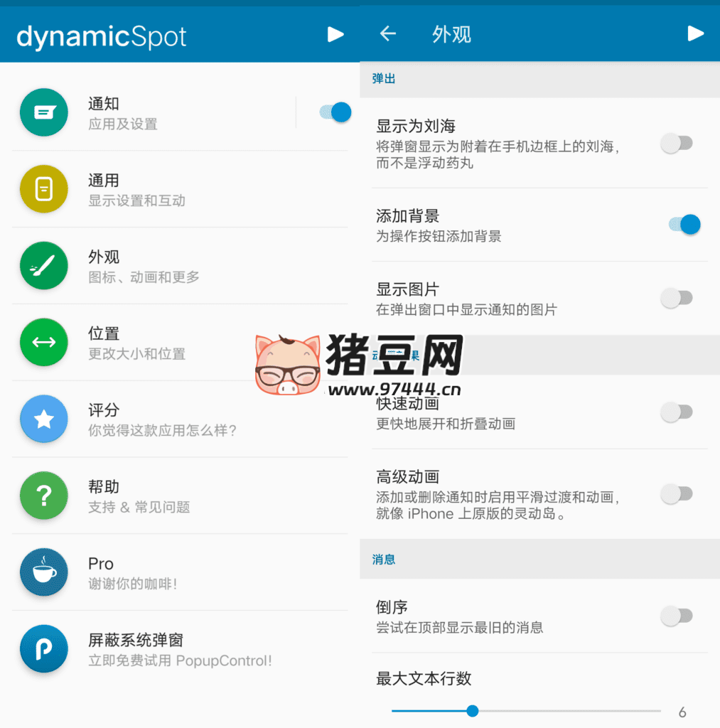Open 通用 显示设置和互动 entry
Viewport: 720px width, 728px height.
coord(180,189)
